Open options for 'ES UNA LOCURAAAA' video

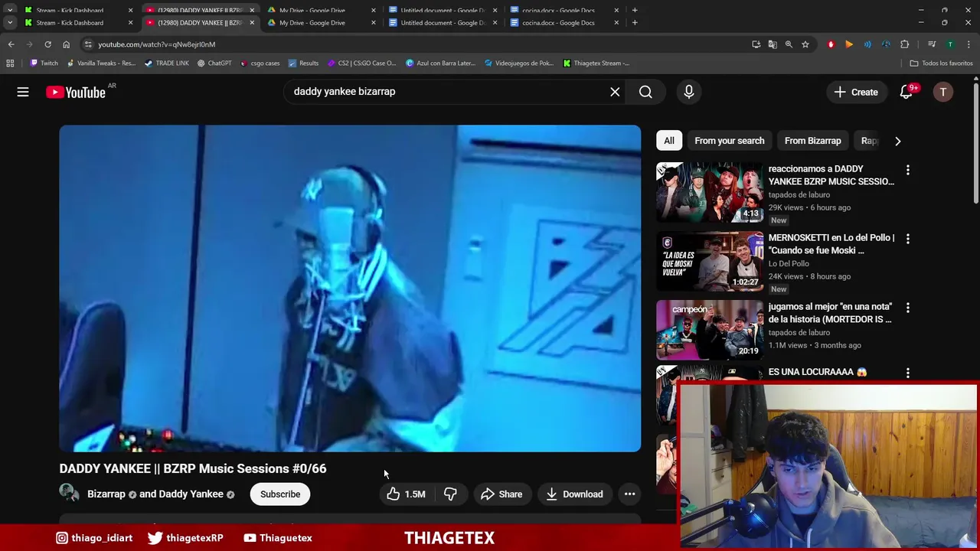click(908, 373)
